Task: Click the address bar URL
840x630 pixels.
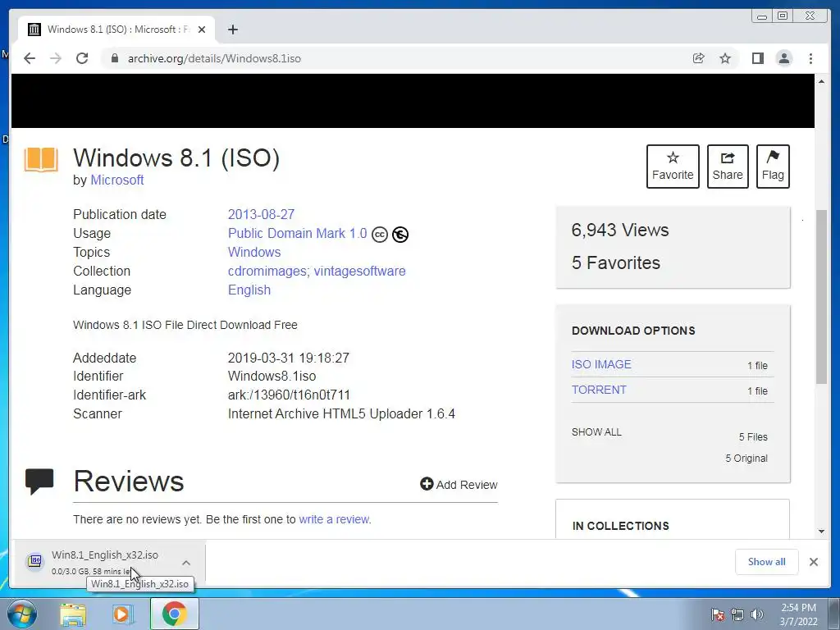Action: tap(214, 58)
